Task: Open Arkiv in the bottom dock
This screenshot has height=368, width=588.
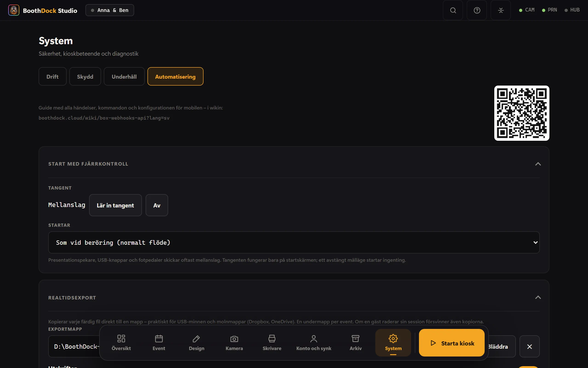Action: pos(356,342)
